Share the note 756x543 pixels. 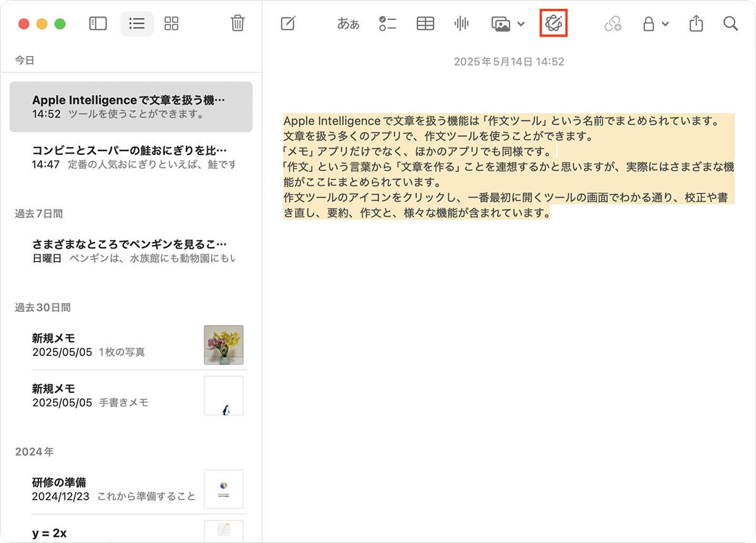(696, 23)
